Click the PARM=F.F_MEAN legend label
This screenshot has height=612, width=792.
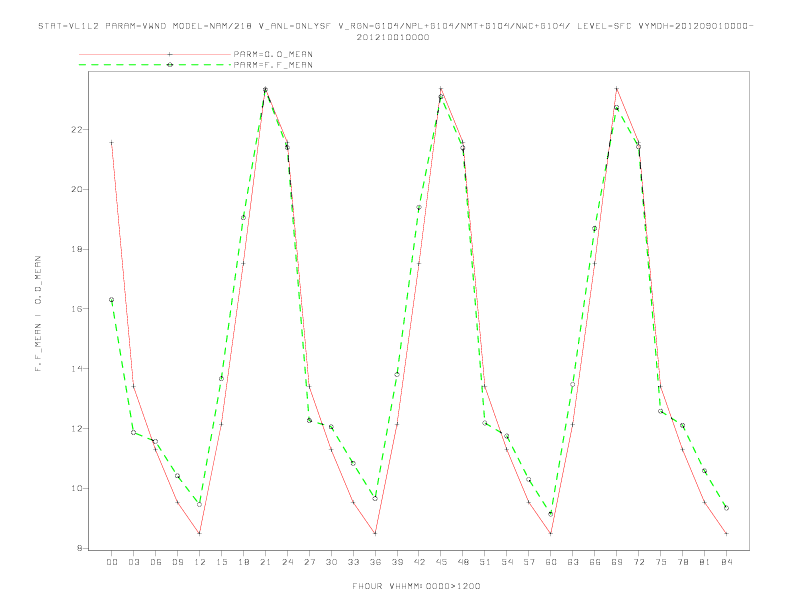click(x=273, y=65)
